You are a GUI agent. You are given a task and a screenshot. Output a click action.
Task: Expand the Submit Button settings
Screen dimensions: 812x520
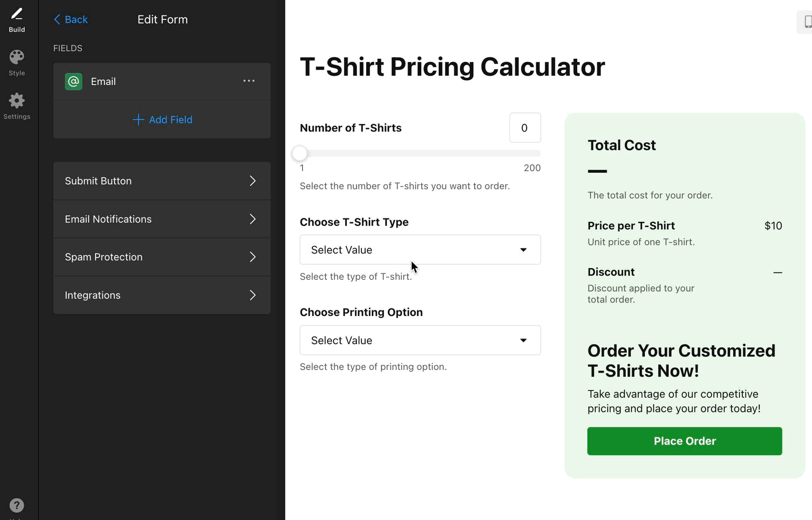[x=162, y=181]
